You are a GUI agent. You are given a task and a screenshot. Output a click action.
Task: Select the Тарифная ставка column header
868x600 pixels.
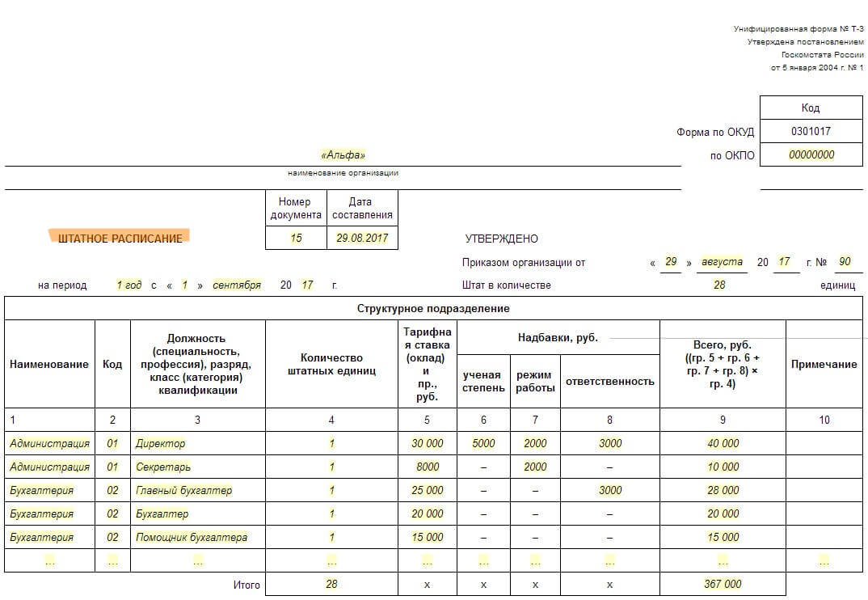(427, 364)
